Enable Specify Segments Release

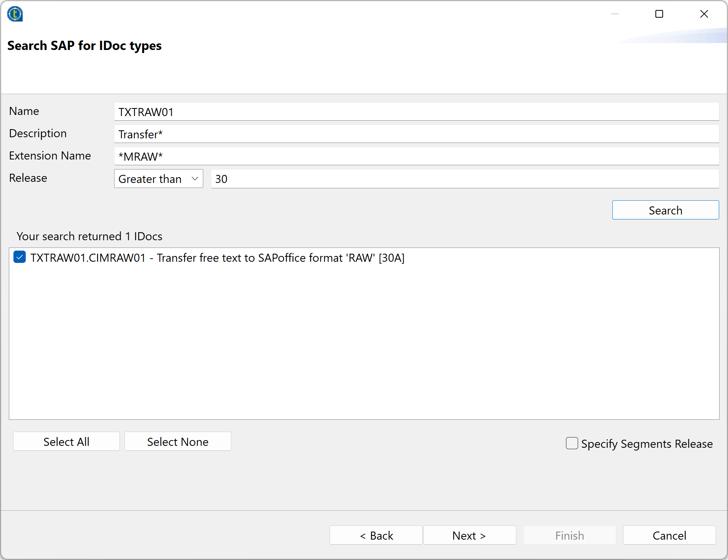(572, 443)
